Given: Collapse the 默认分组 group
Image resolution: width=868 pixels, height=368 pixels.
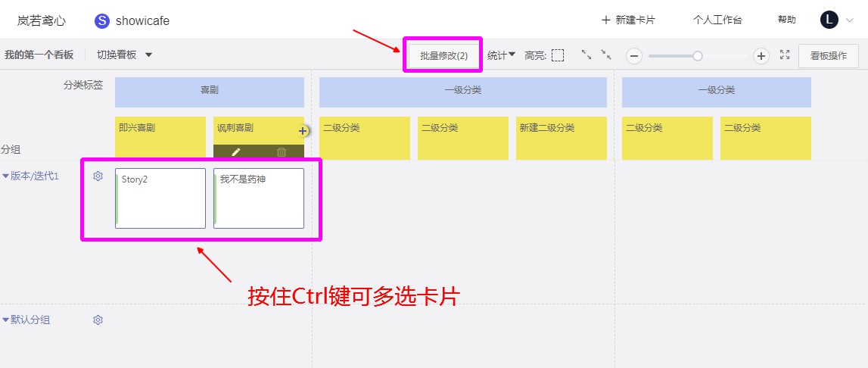Looking at the screenshot, I should (x=5, y=320).
